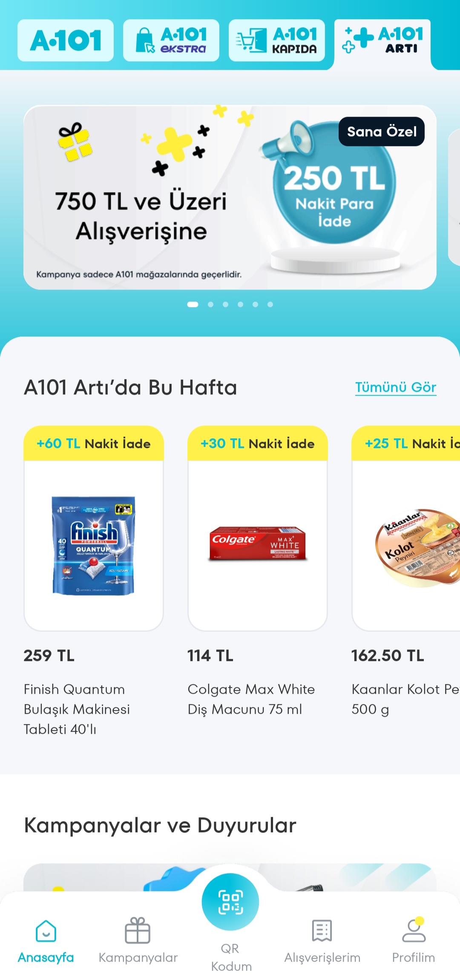Open the Finish Quantum Bulaşık Makinesi Tableti title
Viewport: 460px width, 980px height.
click(x=77, y=709)
